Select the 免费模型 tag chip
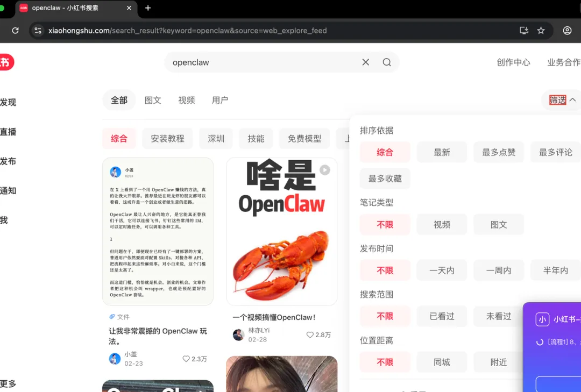Viewport: 581px width, 392px height. pyautogui.click(x=304, y=139)
